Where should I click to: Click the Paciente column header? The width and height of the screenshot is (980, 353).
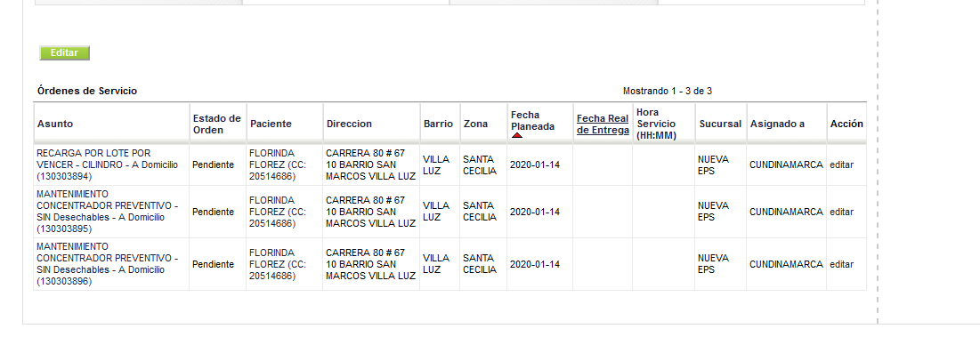coord(271,124)
